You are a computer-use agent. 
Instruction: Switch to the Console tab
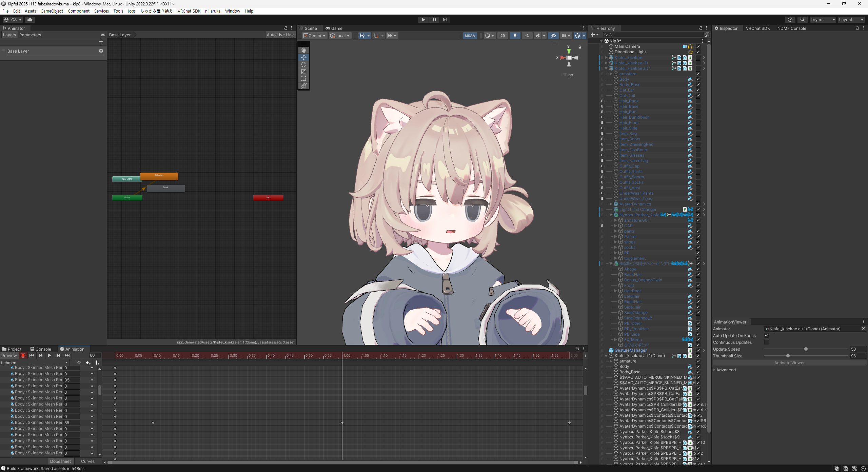pyautogui.click(x=41, y=349)
